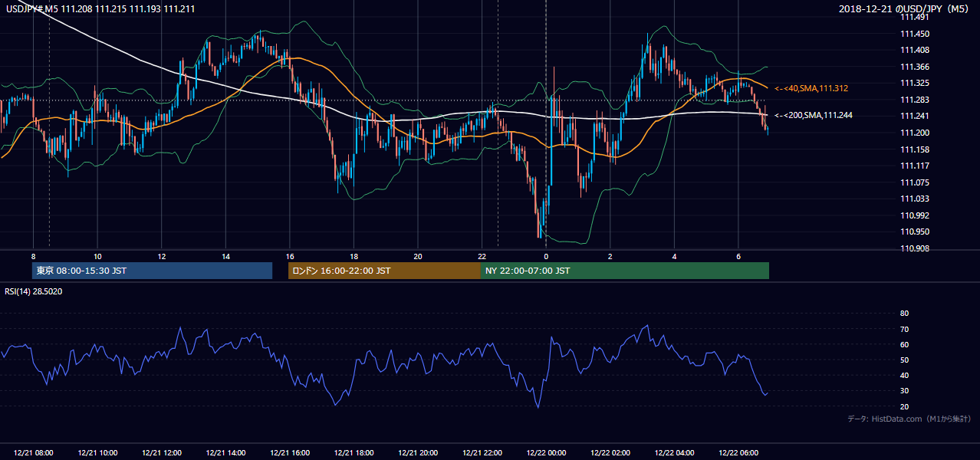Click the 12/22 00:00 date label
Screen dimensions: 980x460
click(546, 453)
